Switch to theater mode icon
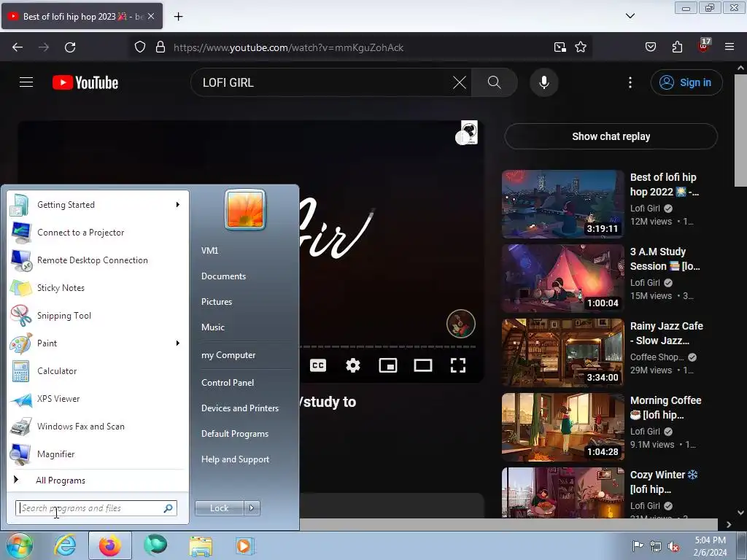Image resolution: width=747 pixels, height=560 pixels. pyautogui.click(x=422, y=366)
